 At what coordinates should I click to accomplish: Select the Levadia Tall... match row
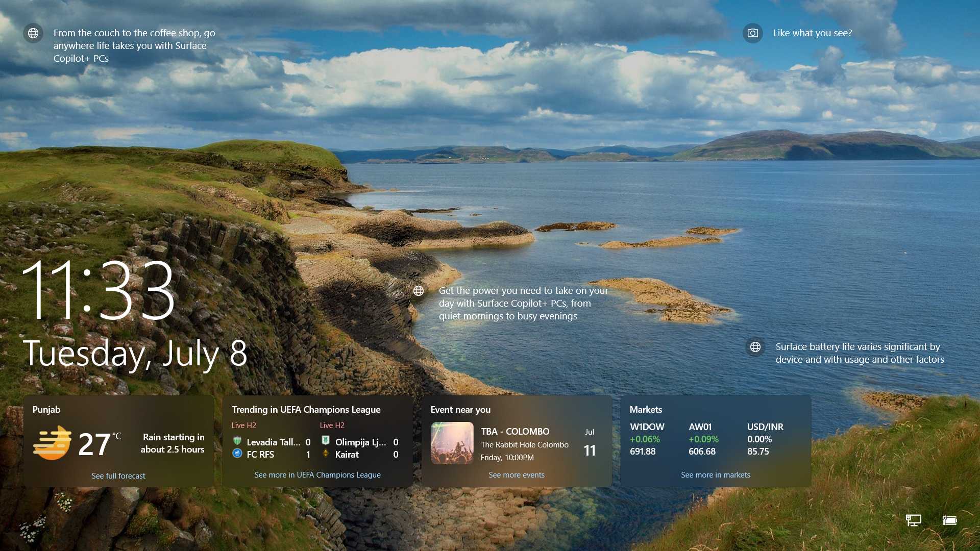click(272, 442)
